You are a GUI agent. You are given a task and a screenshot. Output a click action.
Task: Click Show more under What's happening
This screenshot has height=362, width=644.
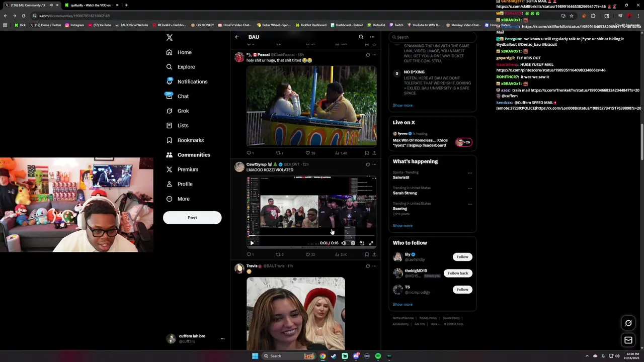[x=403, y=226]
